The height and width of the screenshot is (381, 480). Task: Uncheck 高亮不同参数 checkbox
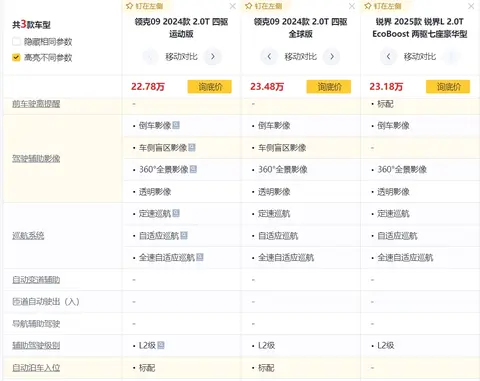click(x=16, y=57)
